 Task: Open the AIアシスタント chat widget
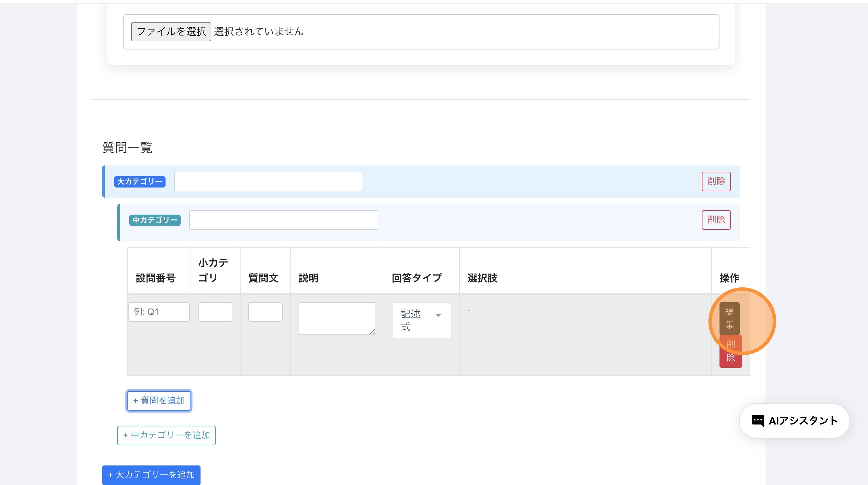(x=794, y=421)
